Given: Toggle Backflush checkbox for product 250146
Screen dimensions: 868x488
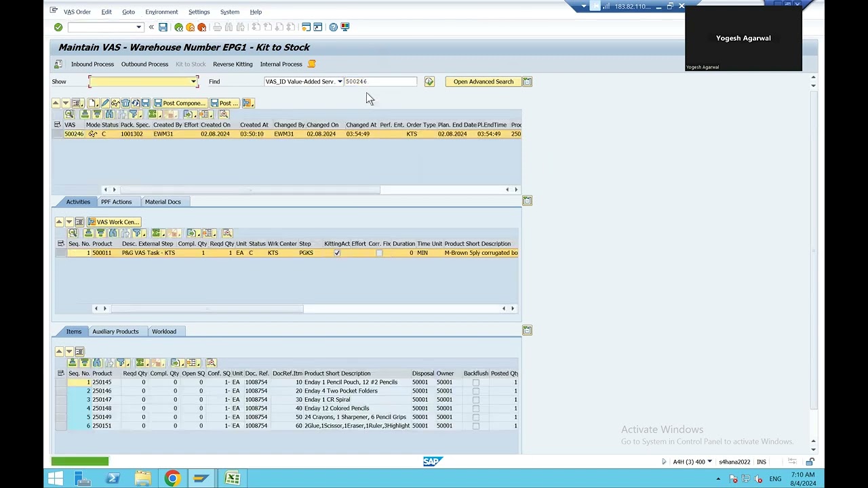Looking at the screenshot, I should [x=475, y=391].
